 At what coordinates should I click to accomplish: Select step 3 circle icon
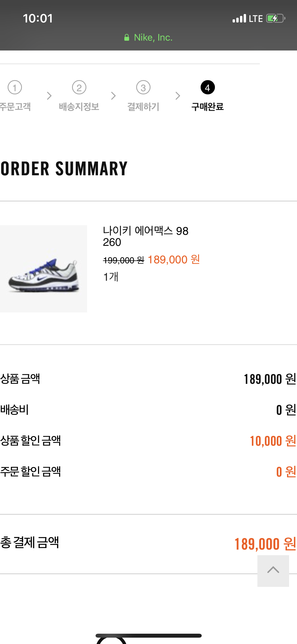point(143,87)
